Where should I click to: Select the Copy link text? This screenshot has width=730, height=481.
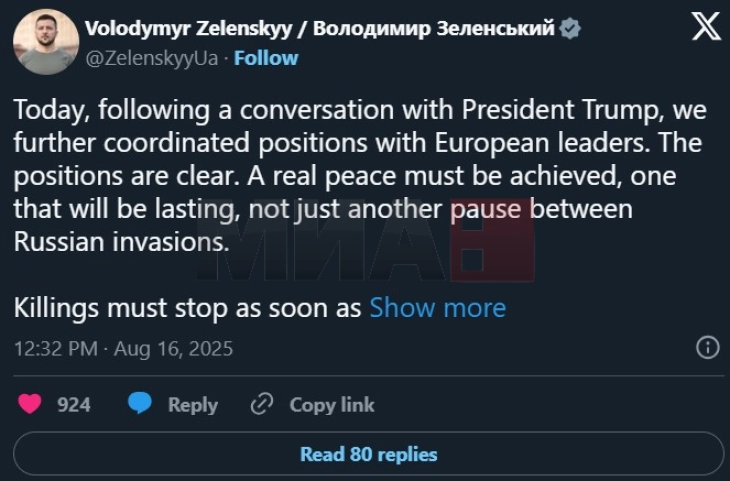tap(332, 404)
